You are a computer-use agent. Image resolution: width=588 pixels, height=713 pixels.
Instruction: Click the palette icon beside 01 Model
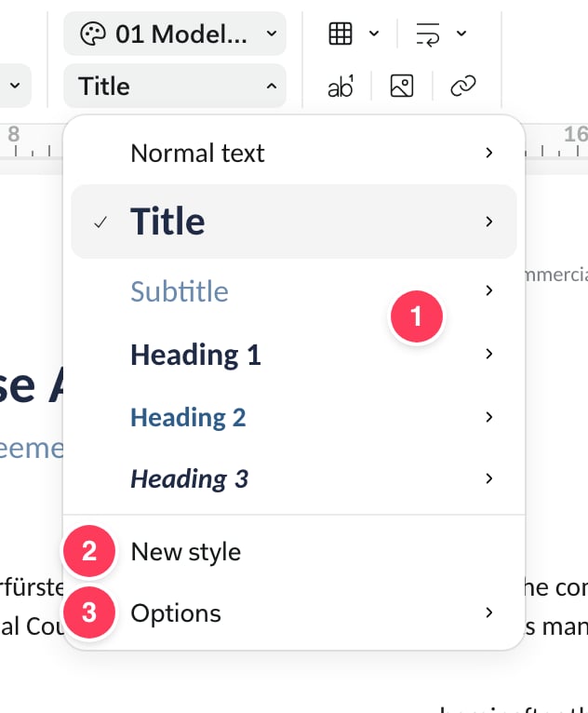click(x=93, y=34)
